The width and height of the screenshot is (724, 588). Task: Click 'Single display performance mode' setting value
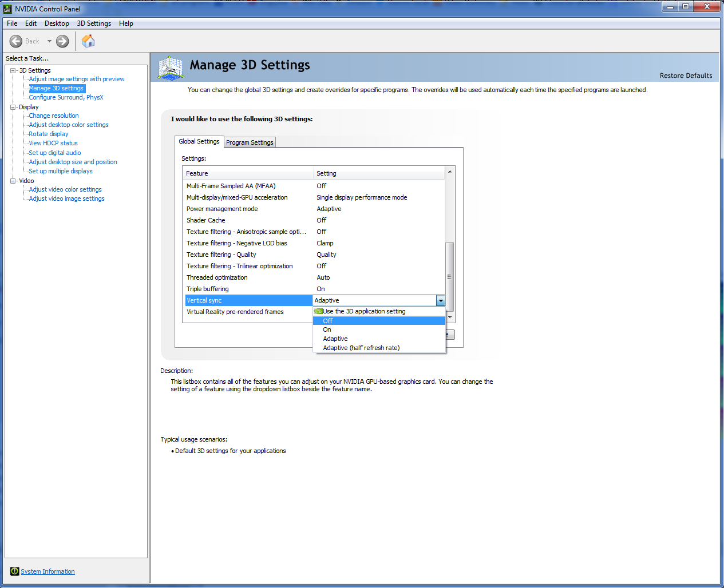[x=362, y=197]
